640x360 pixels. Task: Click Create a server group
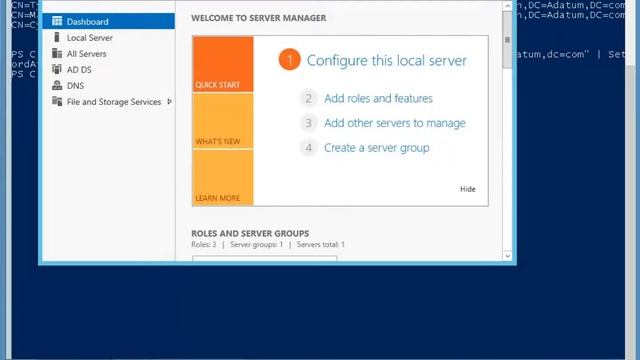(376, 148)
